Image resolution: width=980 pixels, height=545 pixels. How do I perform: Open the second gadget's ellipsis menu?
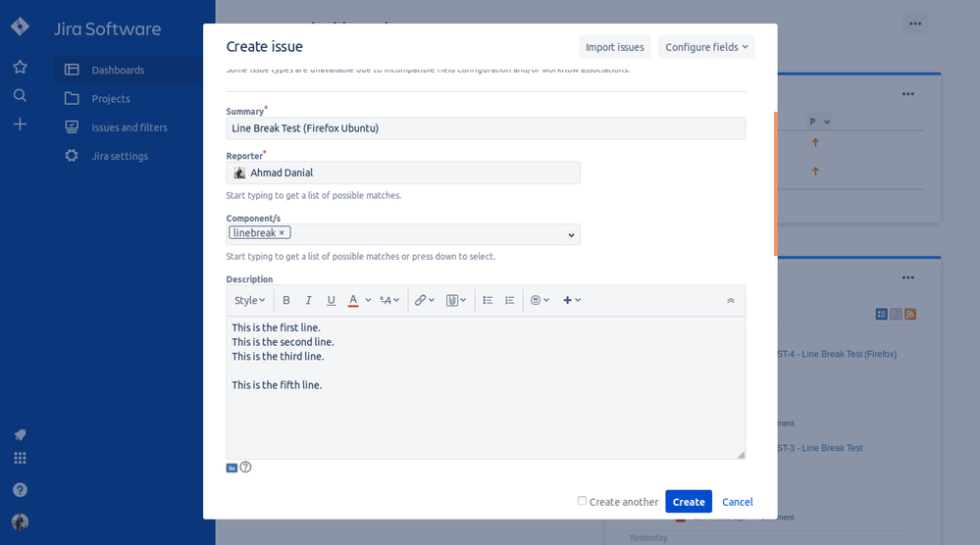908,277
